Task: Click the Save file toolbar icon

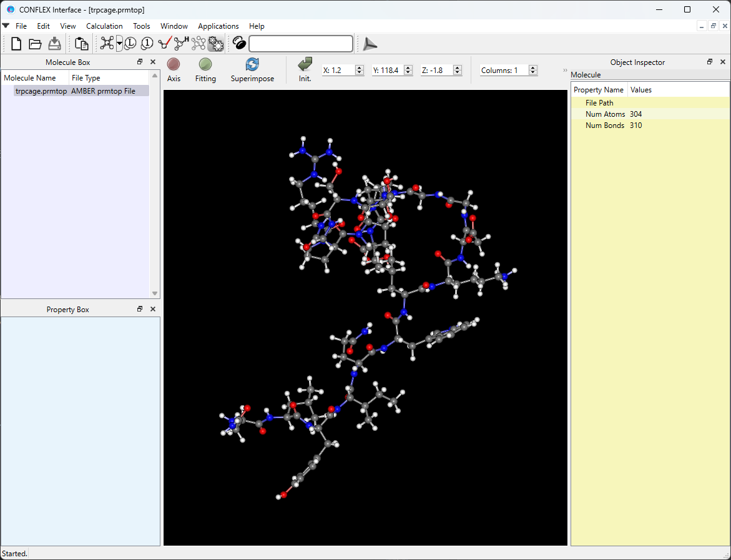Action: point(54,44)
